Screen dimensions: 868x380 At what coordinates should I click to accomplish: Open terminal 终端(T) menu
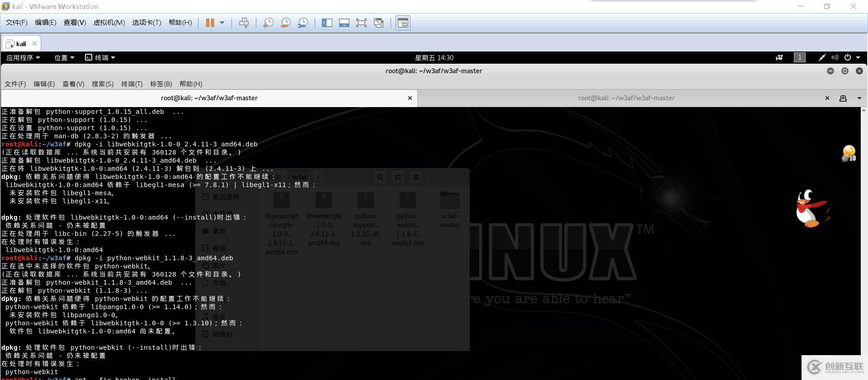pos(132,84)
